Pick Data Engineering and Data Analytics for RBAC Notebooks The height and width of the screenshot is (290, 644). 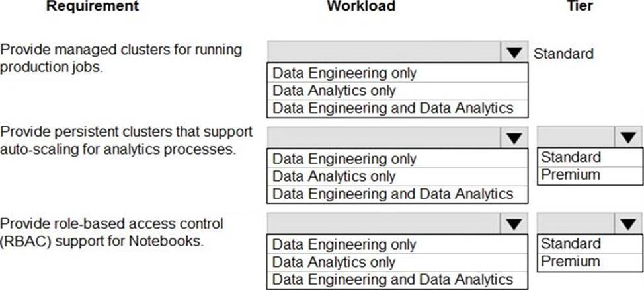397,280
